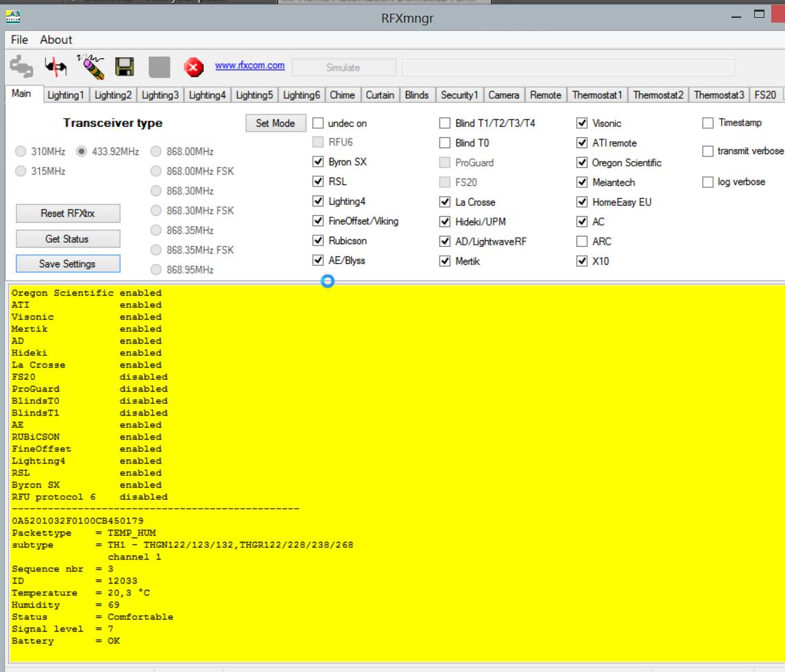The image size is (785, 672).
Task: Enable the undec on checkbox
Action: (318, 123)
